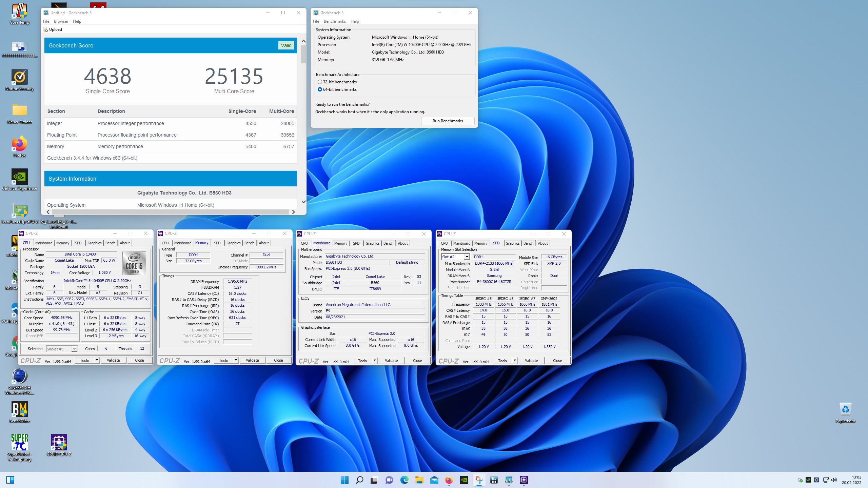Click the Geekbench glasses taskbar icon
Screen dimensions: 868x488
(509, 480)
